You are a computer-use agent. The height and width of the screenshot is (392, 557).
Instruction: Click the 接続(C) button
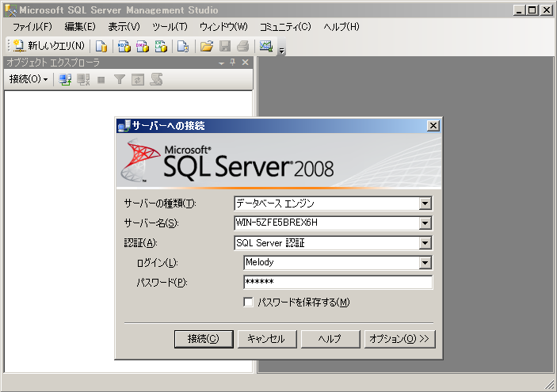204,339
